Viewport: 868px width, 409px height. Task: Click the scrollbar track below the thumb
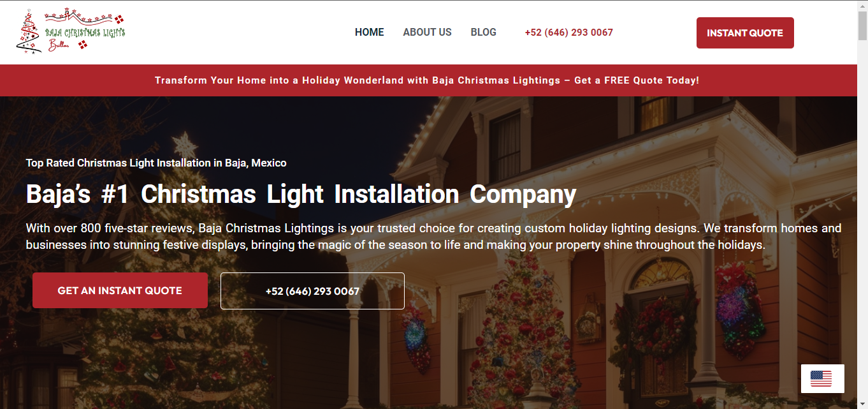click(x=862, y=223)
